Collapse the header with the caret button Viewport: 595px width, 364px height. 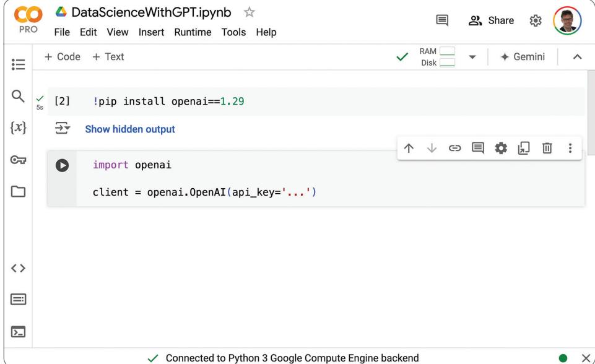coord(577,57)
